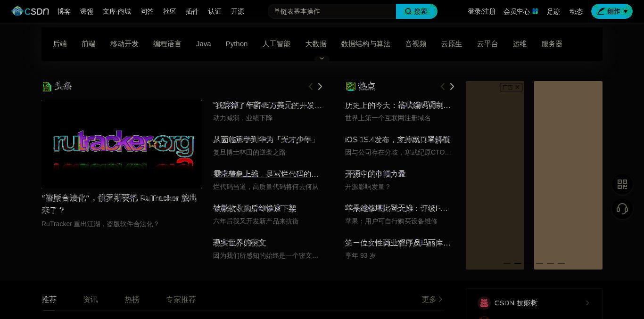Select the 云原生 category
644x319 pixels.
tap(452, 44)
